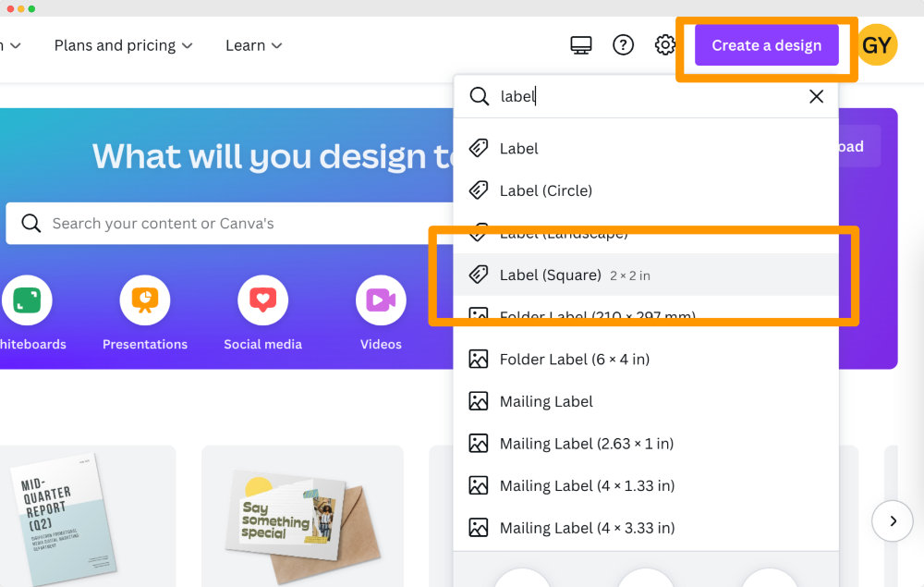Image resolution: width=924 pixels, height=587 pixels.
Task: Open the Say something special card thumbnail
Action: point(302,516)
